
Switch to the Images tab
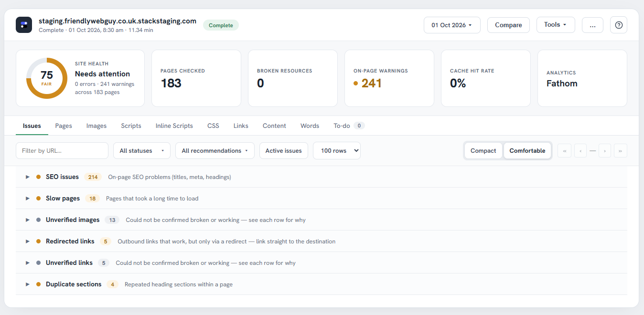pos(97,126)
